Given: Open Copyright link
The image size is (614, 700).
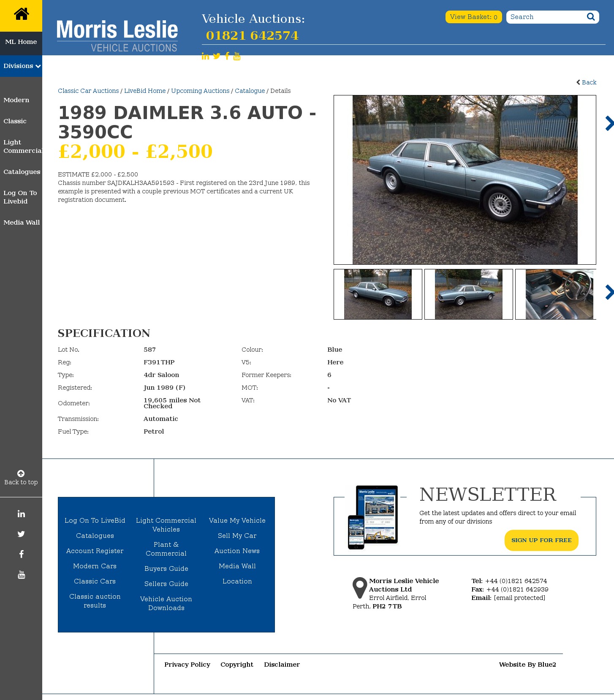Looking at the screenshot, I should [237, 665].
